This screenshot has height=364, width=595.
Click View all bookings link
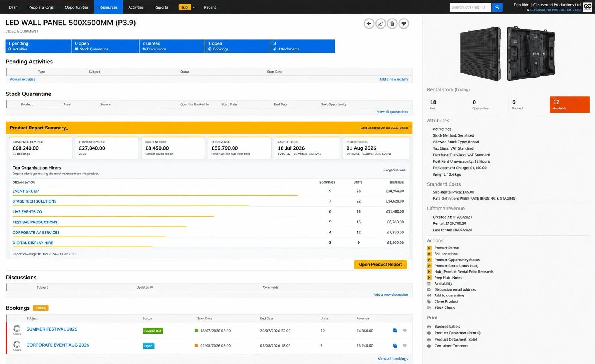(x=393, y=359)
